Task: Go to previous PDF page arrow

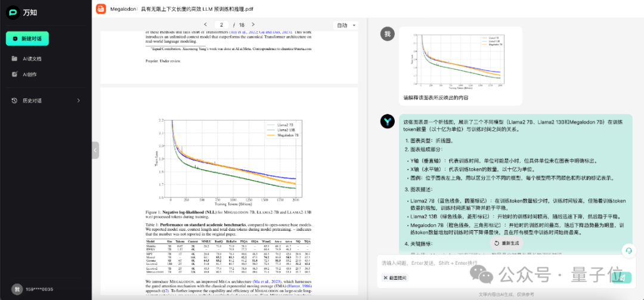Action: coord(205,24)
